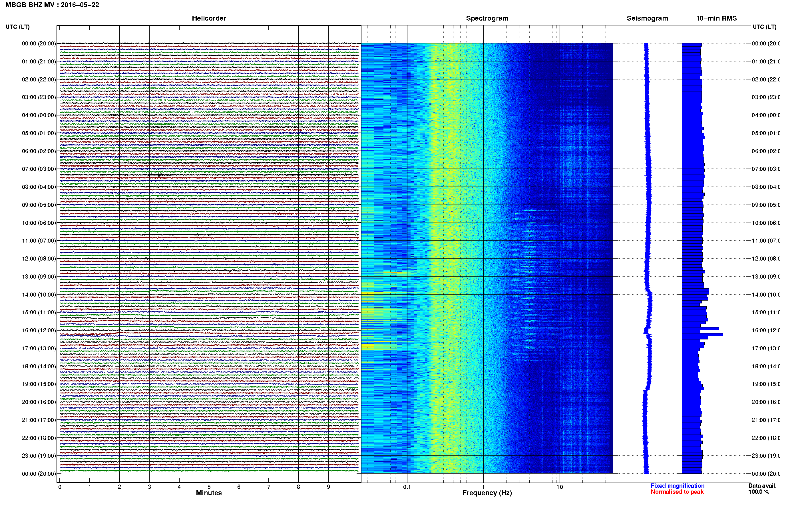Click the Spectrogram panel heading
This screenshot has width=812, height=508.
(487, 19)
